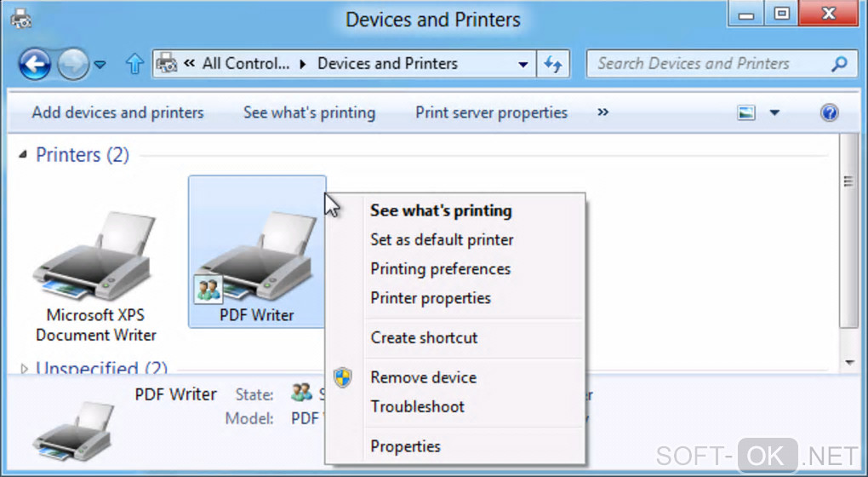The width and height of the screenshot is (868, 477).
Task: Click the change view icon
Action: (746, 113)
